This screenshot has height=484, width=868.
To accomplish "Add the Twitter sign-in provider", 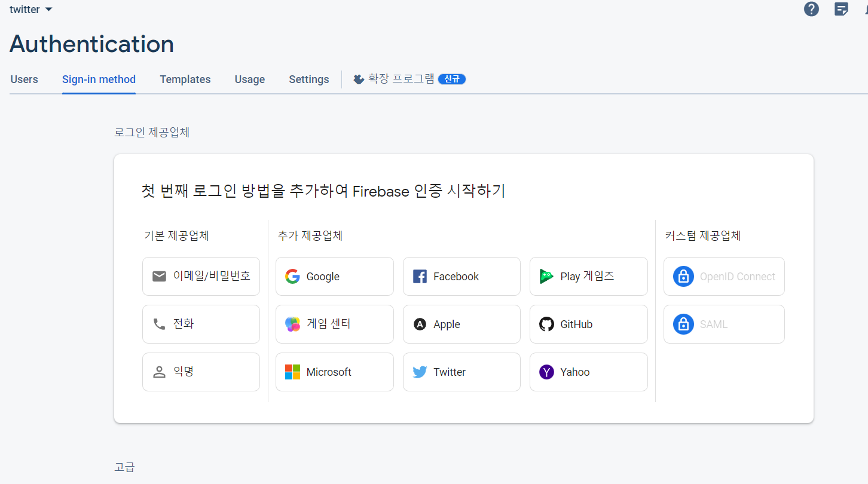I will 461,372.
